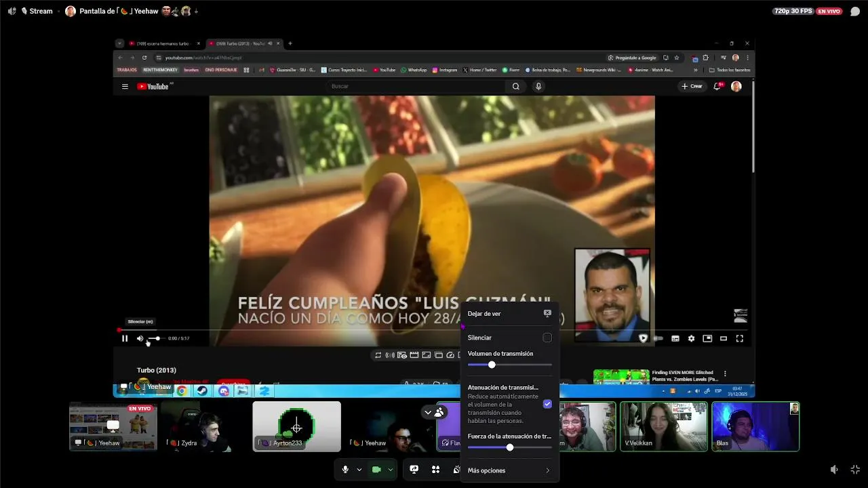Open Todos los favoritos folder
This screenshot has height=488, width=868.
[x=730, y=70]
